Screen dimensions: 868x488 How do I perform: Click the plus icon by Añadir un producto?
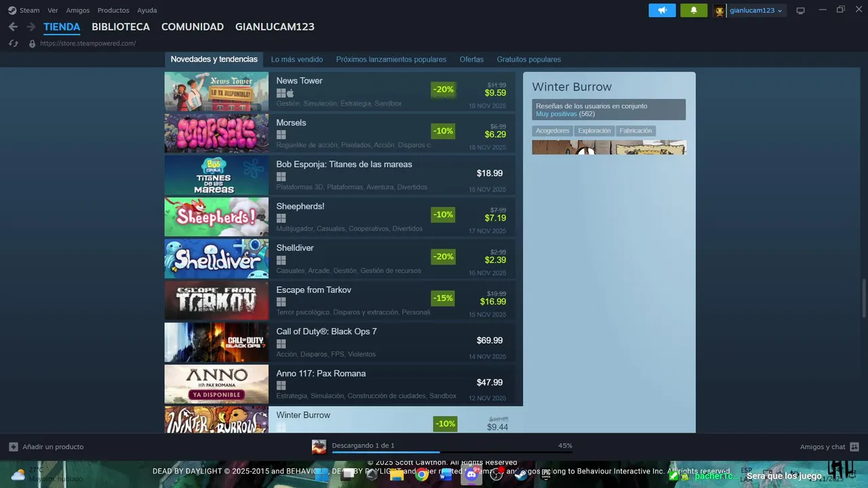point(14,447)
